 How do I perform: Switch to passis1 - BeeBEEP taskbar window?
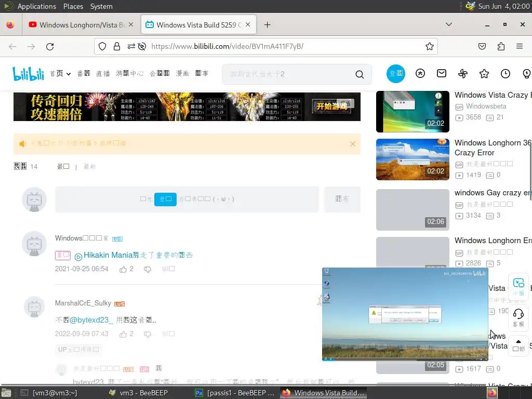click(235, 393)
